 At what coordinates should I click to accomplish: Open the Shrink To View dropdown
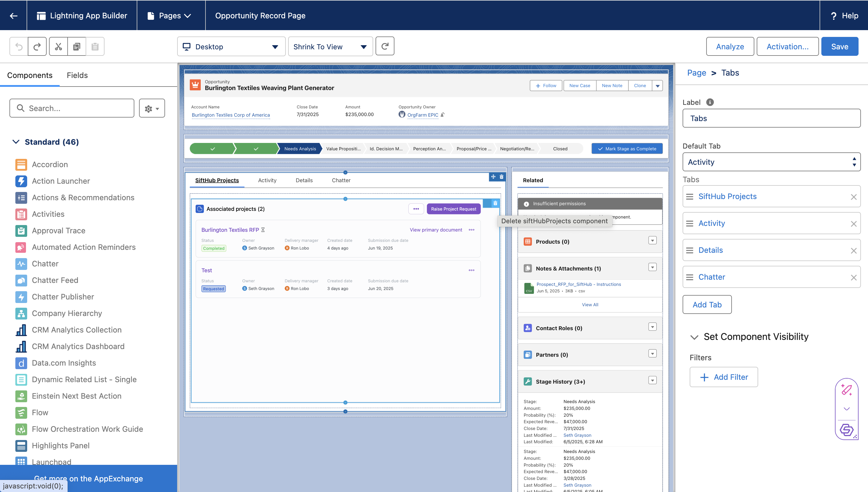pyautogui.click(x=330, y=47)
